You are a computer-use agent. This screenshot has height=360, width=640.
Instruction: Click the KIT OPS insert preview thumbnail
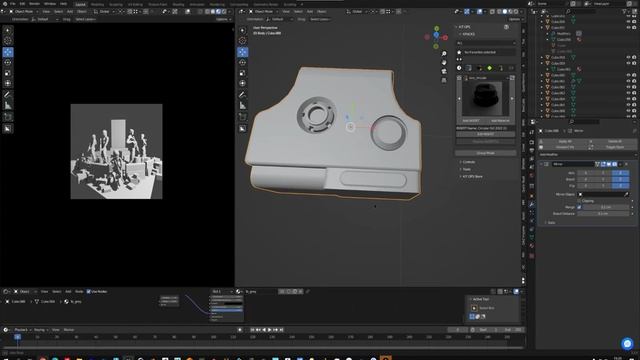click(485, 98)
